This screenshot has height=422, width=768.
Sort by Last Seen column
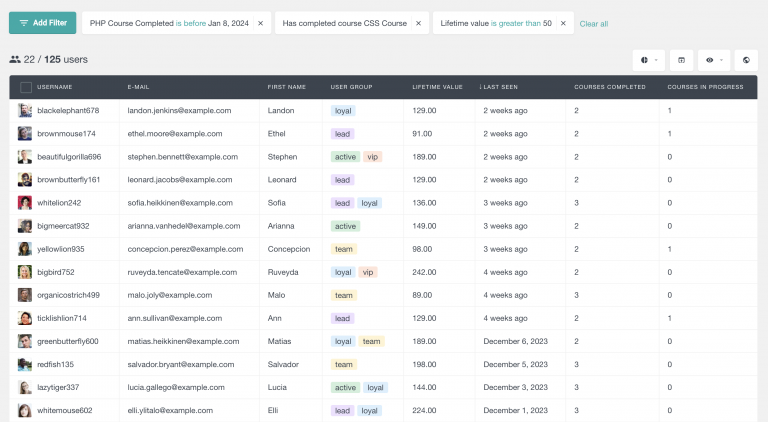(x=505, y=88)
